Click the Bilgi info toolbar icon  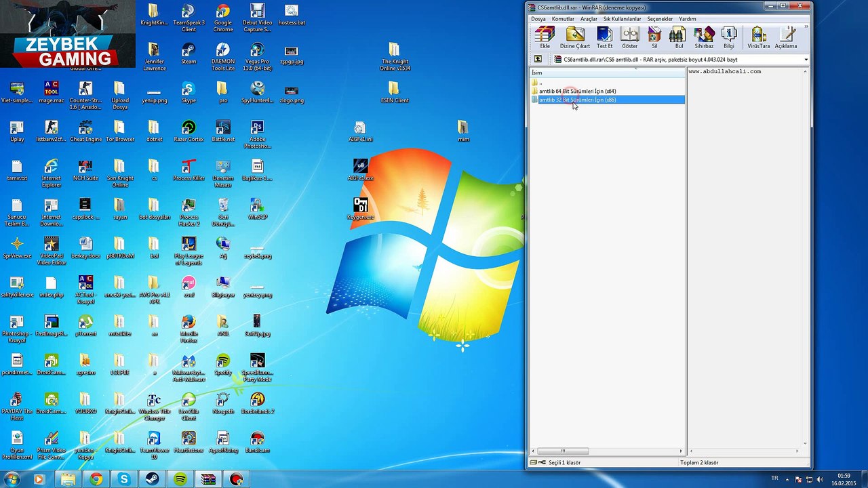[729, 38]
